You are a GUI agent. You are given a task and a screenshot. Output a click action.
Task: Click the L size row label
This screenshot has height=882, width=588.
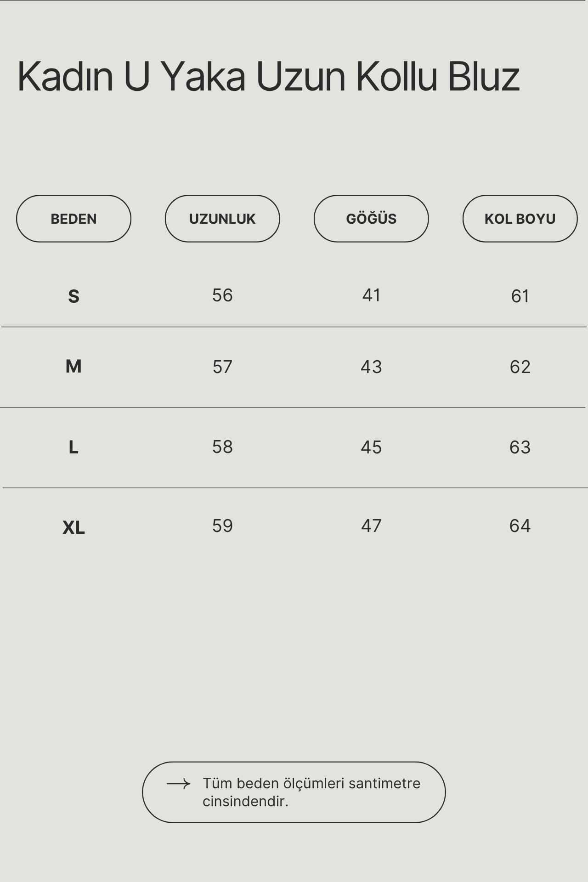point(73,447)
